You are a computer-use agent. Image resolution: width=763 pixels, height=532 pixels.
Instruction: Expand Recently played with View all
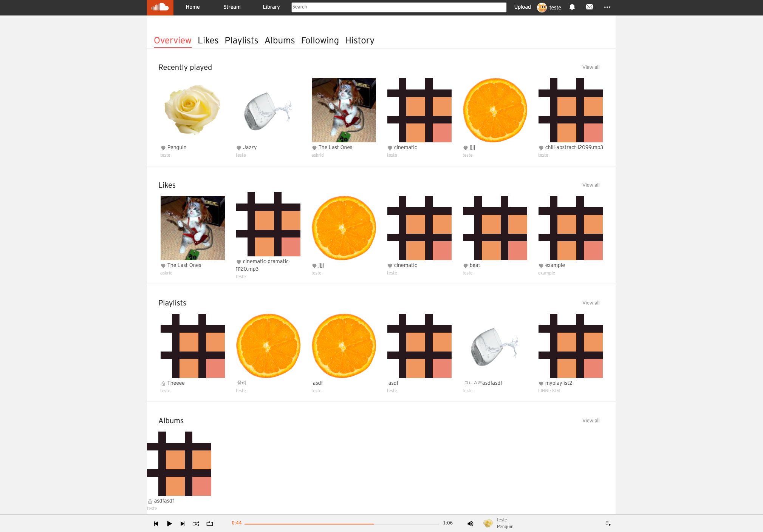(591, 67)
